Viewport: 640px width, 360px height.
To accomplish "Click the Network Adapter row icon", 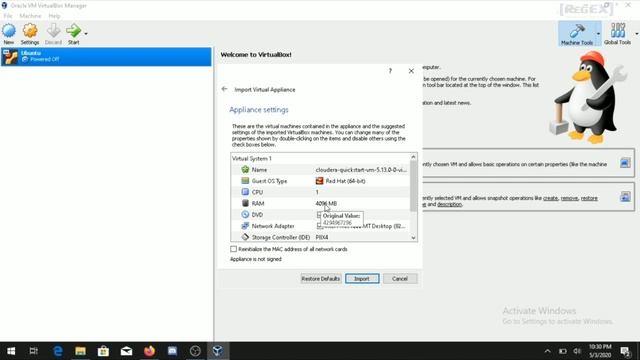I will coord(245,226).
